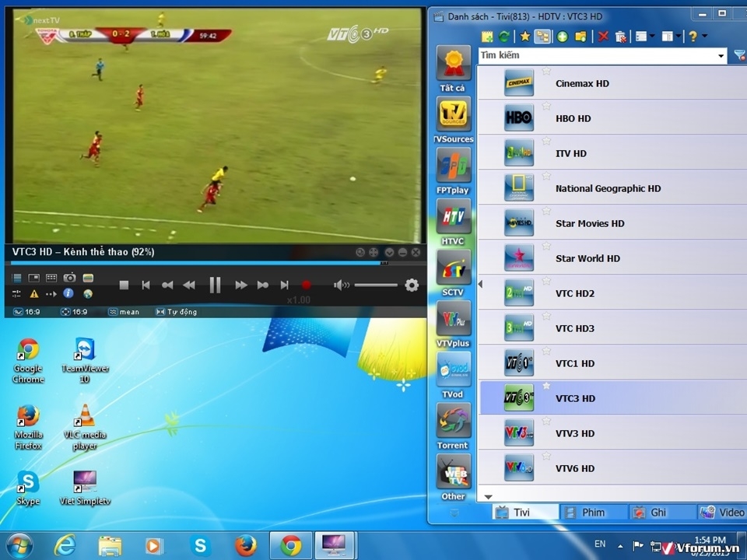Toggle favorite star on Cinemax HD
Screen dimensions: 747x560
point(546,71)
